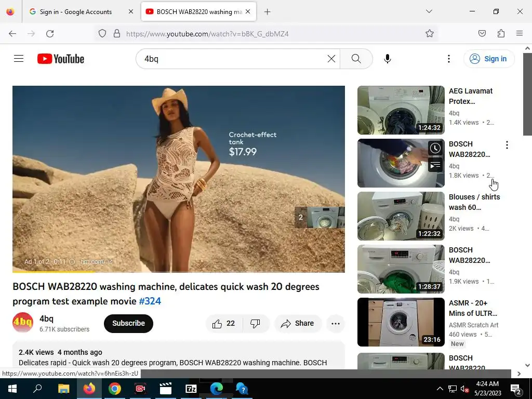Open the 4bq channel name link
This screenshot has width=532, height=399.
pyautogui.click(x=46, y=318)
